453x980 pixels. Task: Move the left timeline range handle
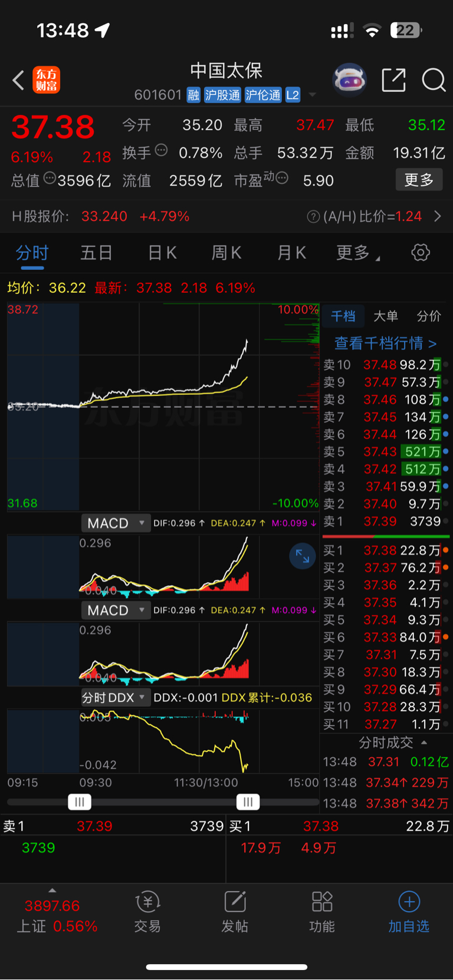(80, 802)
